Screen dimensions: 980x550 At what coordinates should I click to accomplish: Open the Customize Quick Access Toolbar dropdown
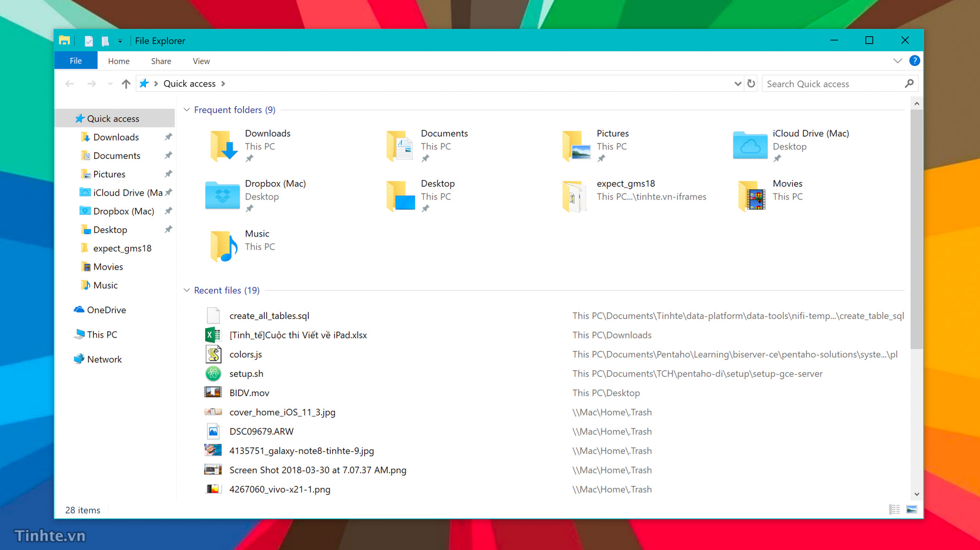coord(120,41)
